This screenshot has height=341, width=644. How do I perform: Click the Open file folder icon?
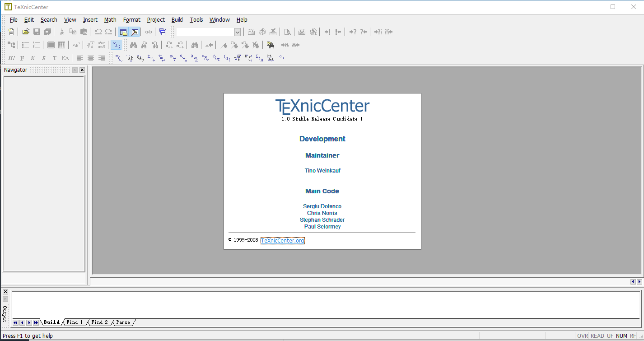coord(26,32)
